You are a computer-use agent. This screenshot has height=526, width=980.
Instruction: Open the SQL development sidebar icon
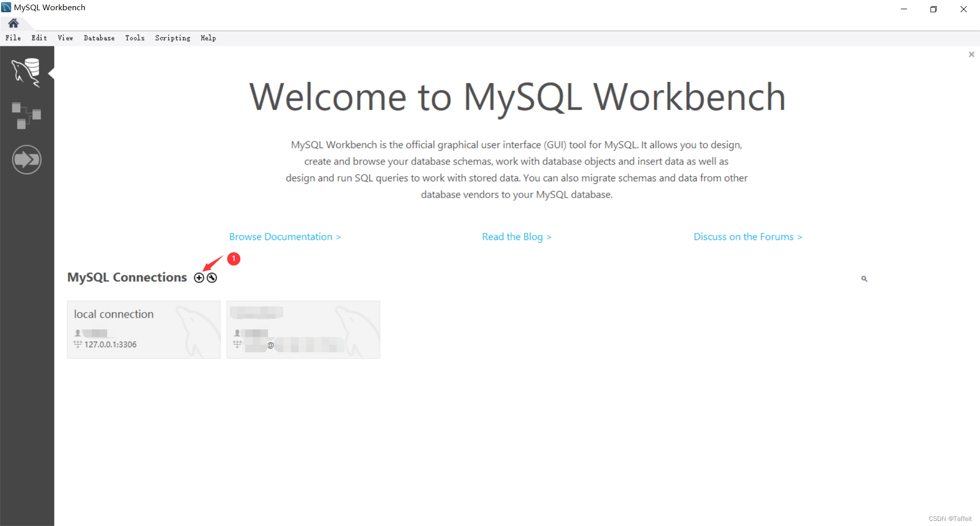[27, 73]
